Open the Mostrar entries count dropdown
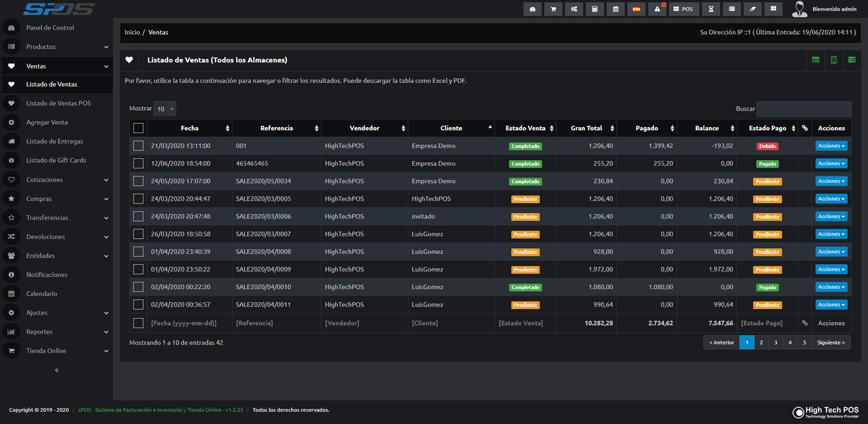This screenshot has width=868, height=424. click(x=165, y=109)
